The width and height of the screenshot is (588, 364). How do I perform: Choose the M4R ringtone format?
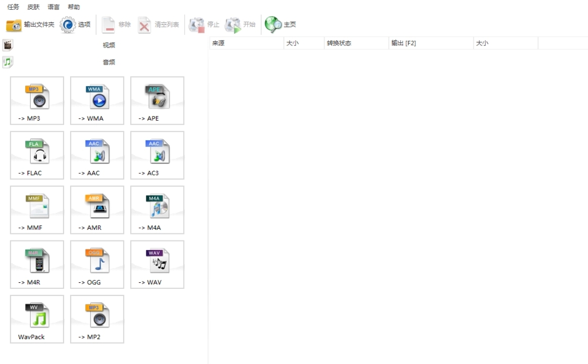click(37, 264)
